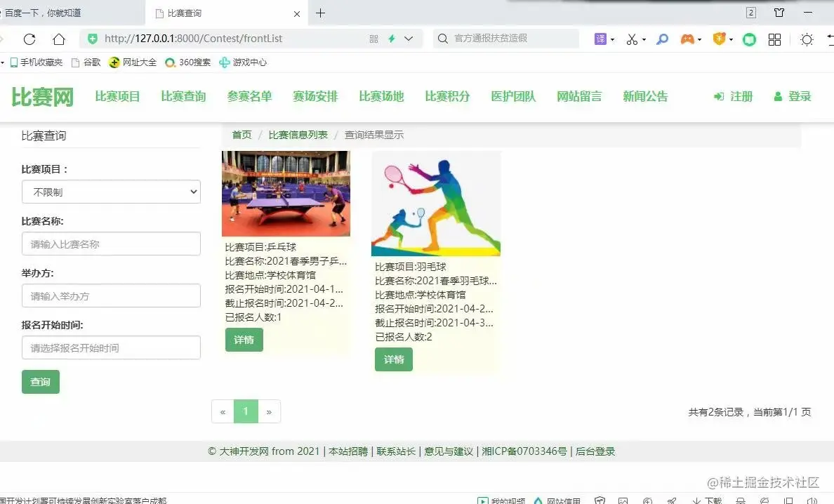Open the new tab plus button

coord(320,13)
